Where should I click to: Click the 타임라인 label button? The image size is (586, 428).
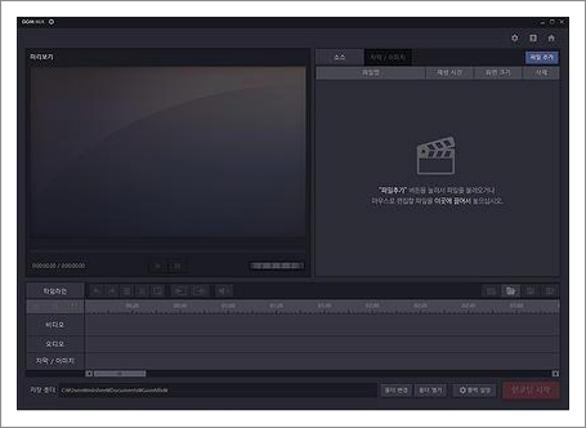point(55,291)
